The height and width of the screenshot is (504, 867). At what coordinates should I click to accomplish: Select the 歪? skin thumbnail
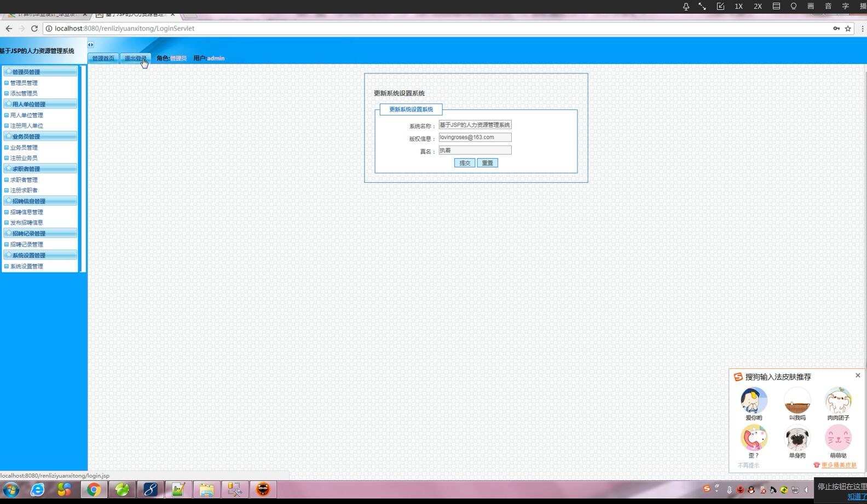pyautogui.click(x=754, y=438)
